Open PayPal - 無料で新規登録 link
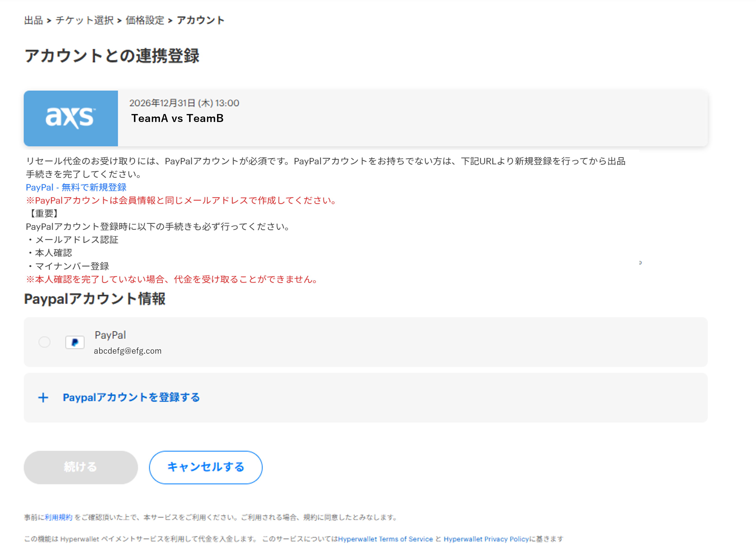This screenshot has width=756, height=560. (x=76, y=187)
